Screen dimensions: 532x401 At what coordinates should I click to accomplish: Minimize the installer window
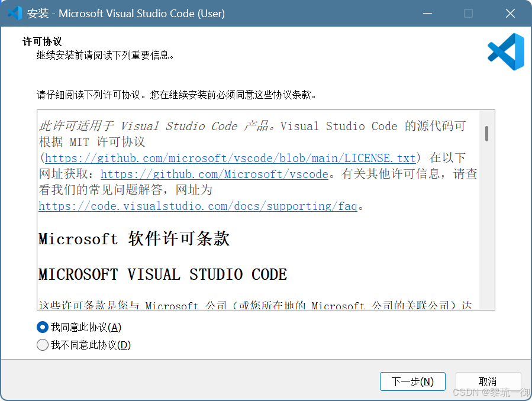pyautogui.click(x=427, y=14)
